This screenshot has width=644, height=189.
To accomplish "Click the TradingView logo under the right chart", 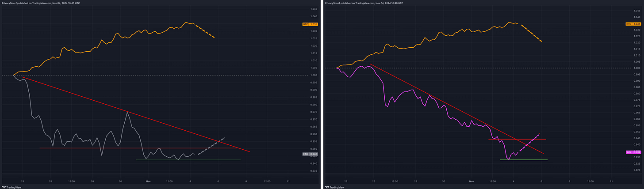I will click(x=335, y=187).
